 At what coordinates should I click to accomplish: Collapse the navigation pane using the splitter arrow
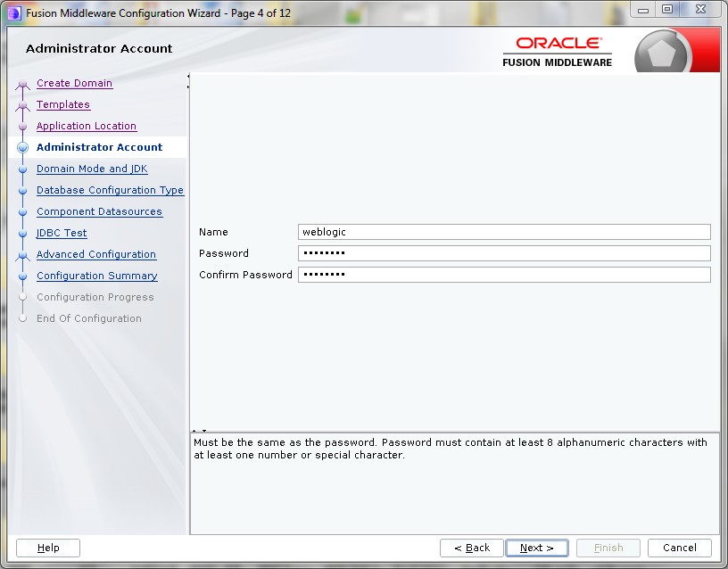[x=188, y=76]
